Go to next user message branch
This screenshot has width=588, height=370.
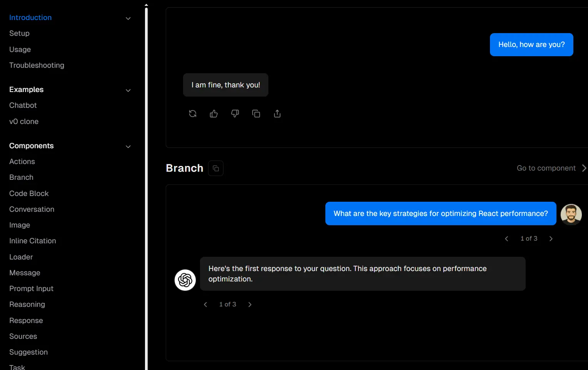(551, 239)
